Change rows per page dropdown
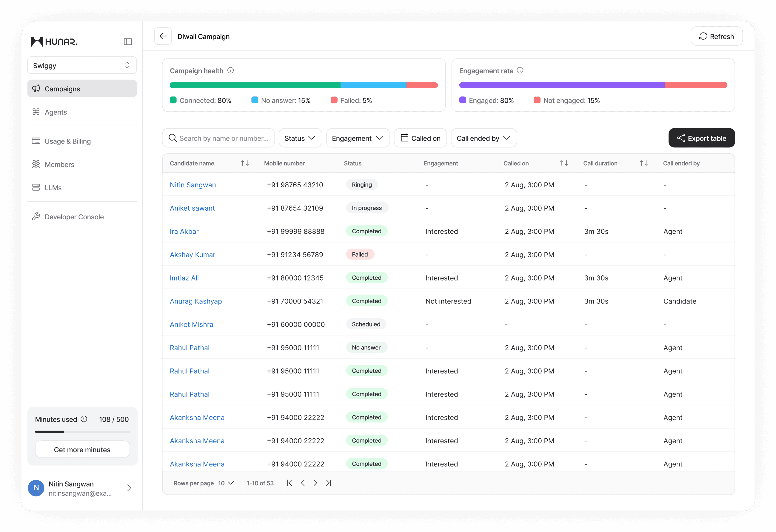The height and width of the screenshot is (532, 776). [226, 483]
